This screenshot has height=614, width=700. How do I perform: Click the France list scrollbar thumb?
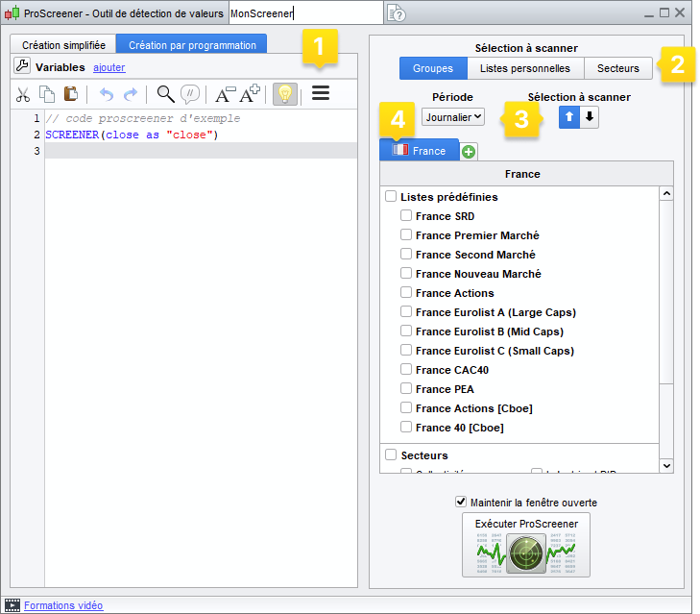coord(666,292)
